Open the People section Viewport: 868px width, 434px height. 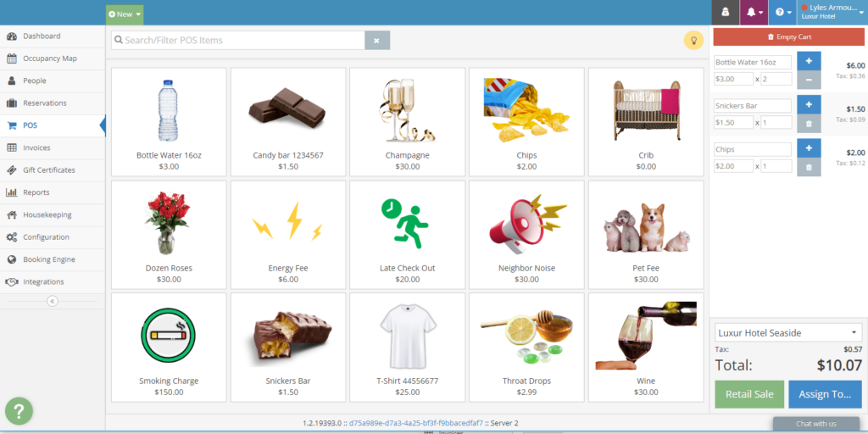[x=53, y=81]
